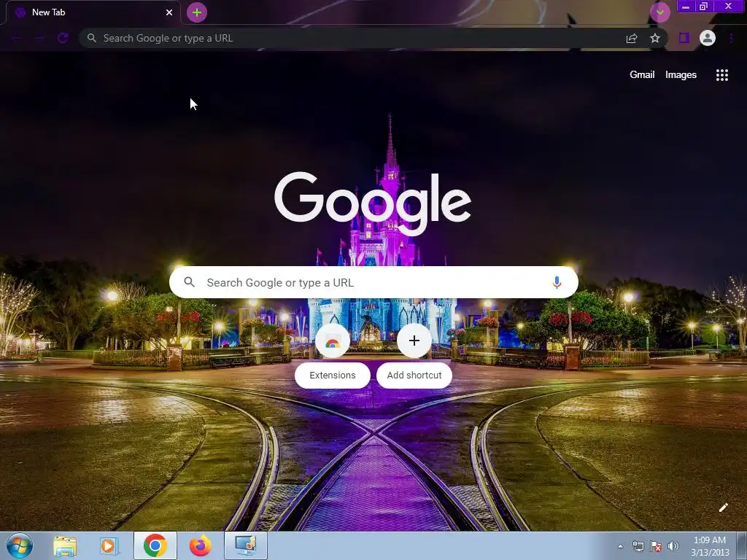Open the Action Center flag icon

[x=656, y=546]
